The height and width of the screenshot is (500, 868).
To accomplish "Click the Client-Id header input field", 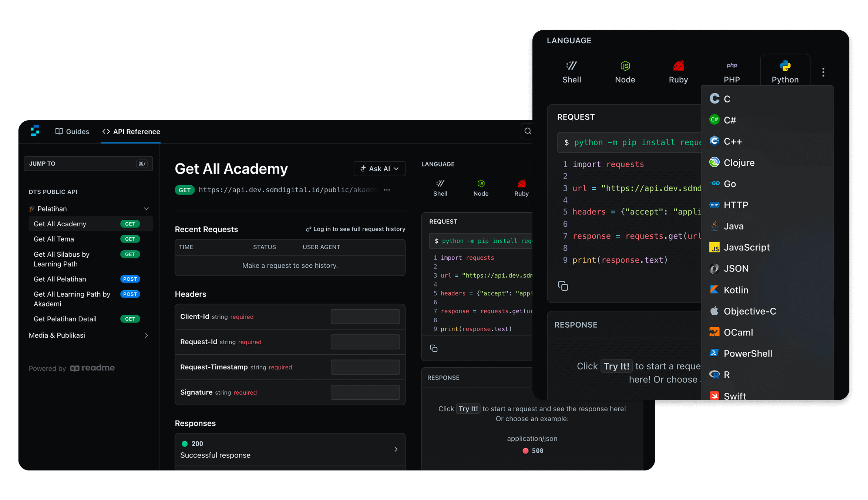I will pos(365,317).
